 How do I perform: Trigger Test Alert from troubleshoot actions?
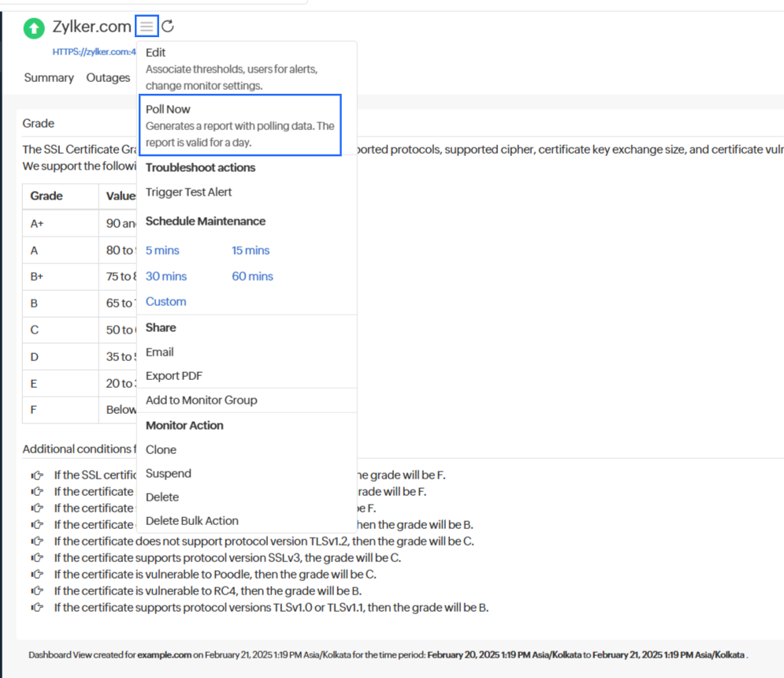[188, 192]
